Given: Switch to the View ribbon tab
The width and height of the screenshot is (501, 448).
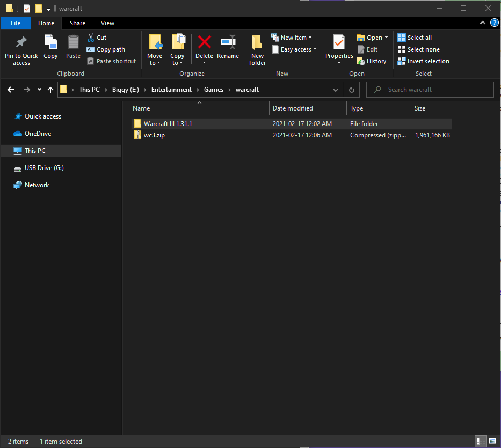Looking at the screenshot, I should pyautogui.click(x=107, y=23).
